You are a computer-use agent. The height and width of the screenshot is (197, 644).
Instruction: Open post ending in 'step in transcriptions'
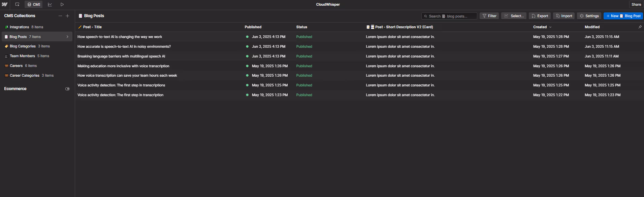tap(121, 85)
